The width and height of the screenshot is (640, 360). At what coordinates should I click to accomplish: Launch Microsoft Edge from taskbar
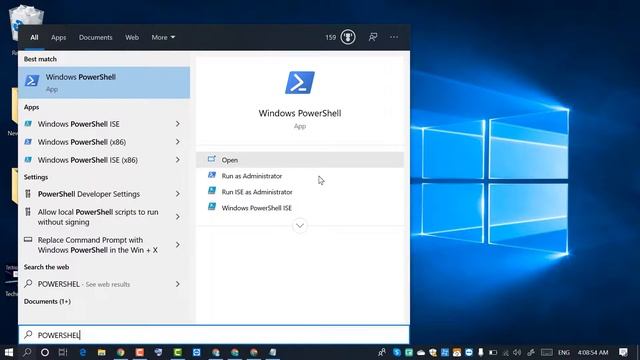pyautogui.click(x=83, y=352)
